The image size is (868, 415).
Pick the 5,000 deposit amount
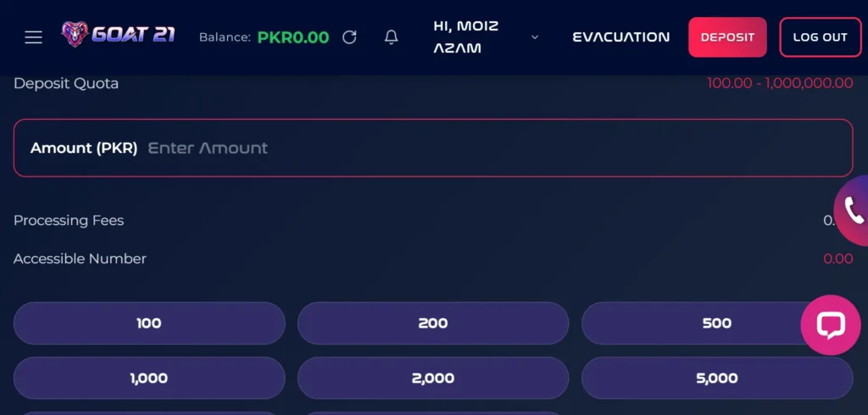coord(717,378)
